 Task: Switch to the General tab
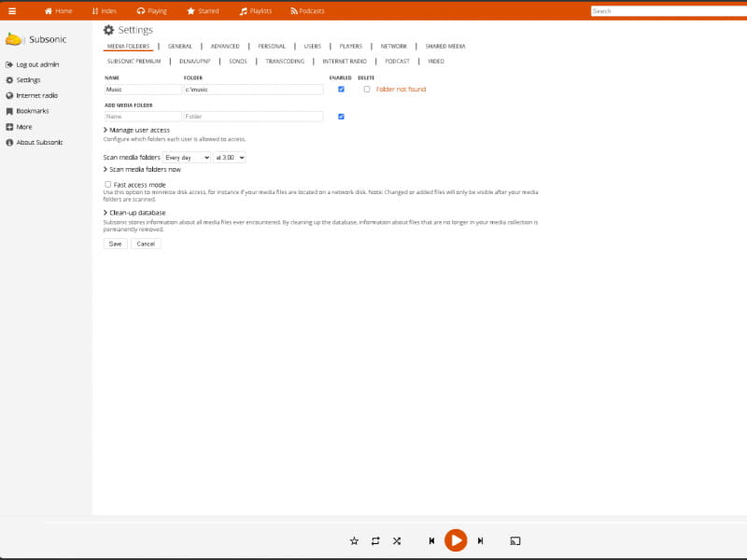click(180, 46)
